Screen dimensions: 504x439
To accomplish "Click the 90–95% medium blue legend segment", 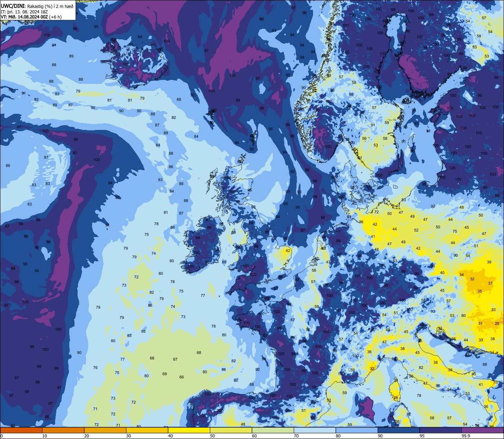I will (x=398, y=430).
